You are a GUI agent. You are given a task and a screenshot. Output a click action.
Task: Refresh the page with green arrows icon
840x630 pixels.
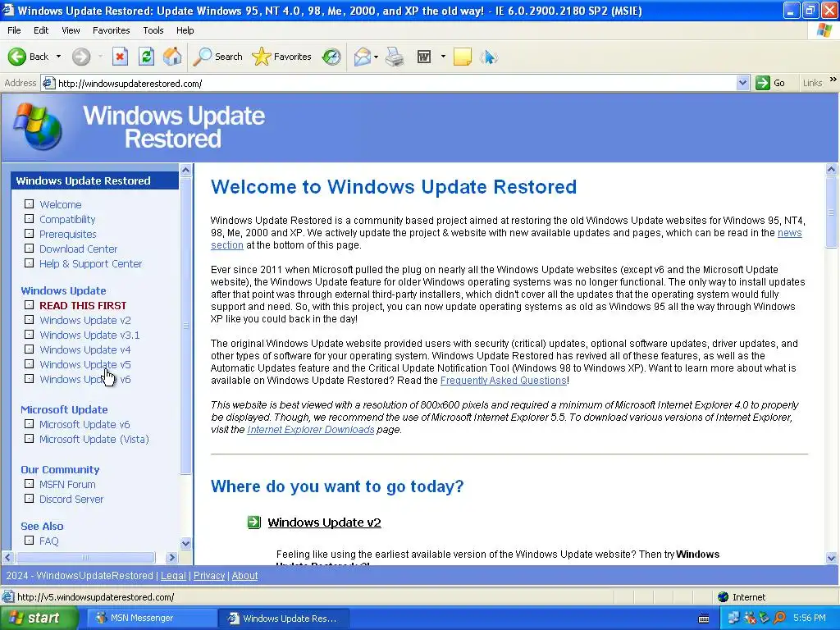pos(146,57)
